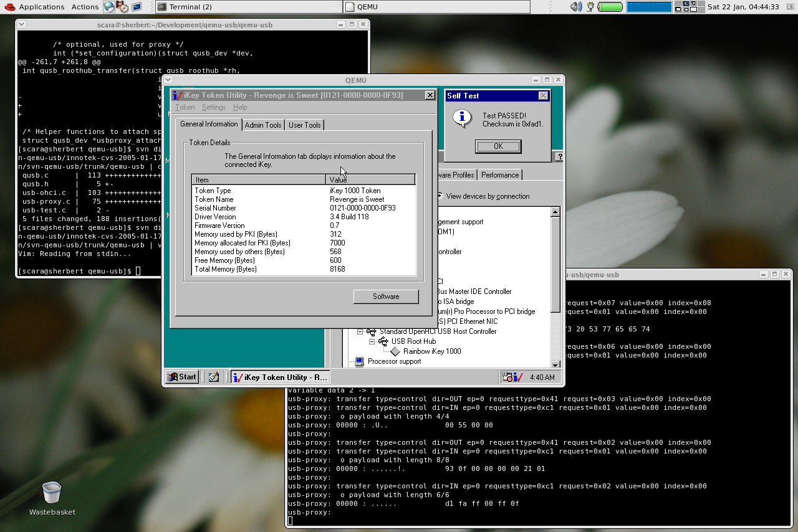Close the Self Test dialog
Screen dimensions: 798x532
(543, 96)
